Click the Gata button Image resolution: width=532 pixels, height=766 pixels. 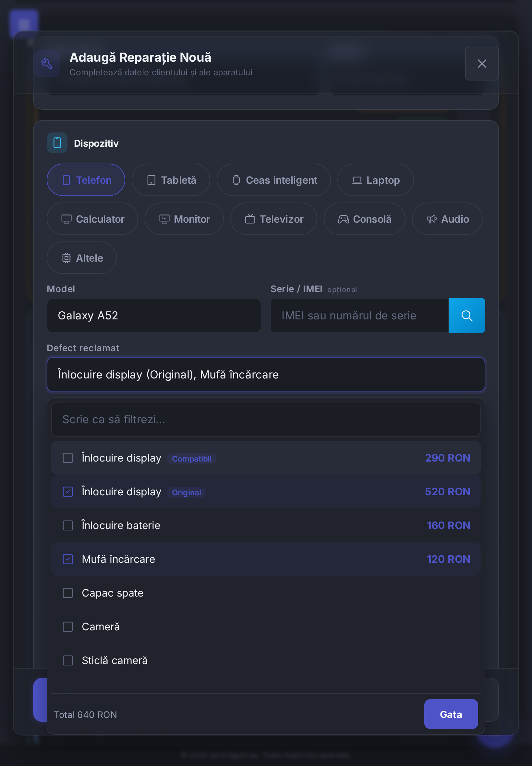pyautogui.click(x=451, y=714)
